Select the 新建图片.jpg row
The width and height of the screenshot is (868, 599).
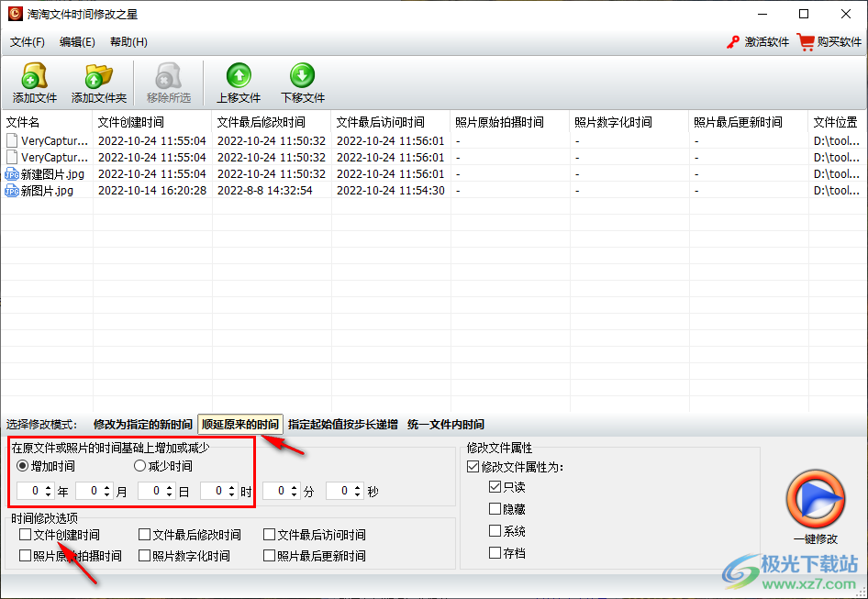pyautogui.click(x=433, y=174)
